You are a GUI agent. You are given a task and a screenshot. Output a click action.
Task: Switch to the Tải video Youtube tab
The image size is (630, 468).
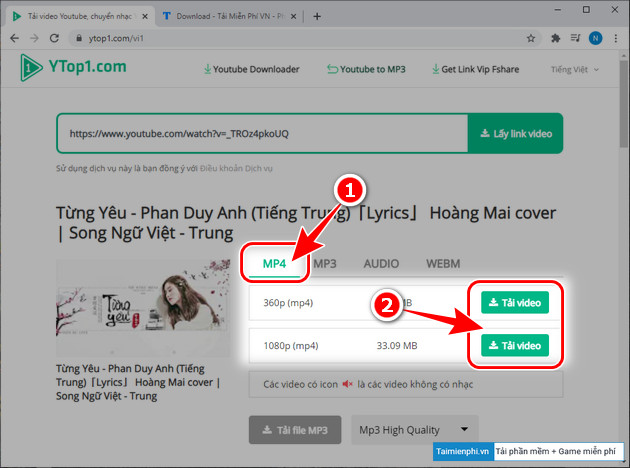pos(80,16)
